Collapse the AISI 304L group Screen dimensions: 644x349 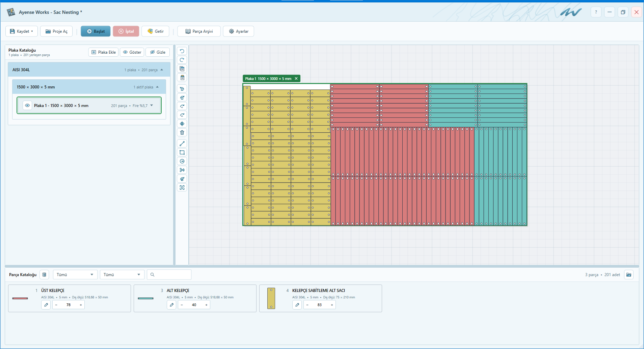tap(162, 70)
